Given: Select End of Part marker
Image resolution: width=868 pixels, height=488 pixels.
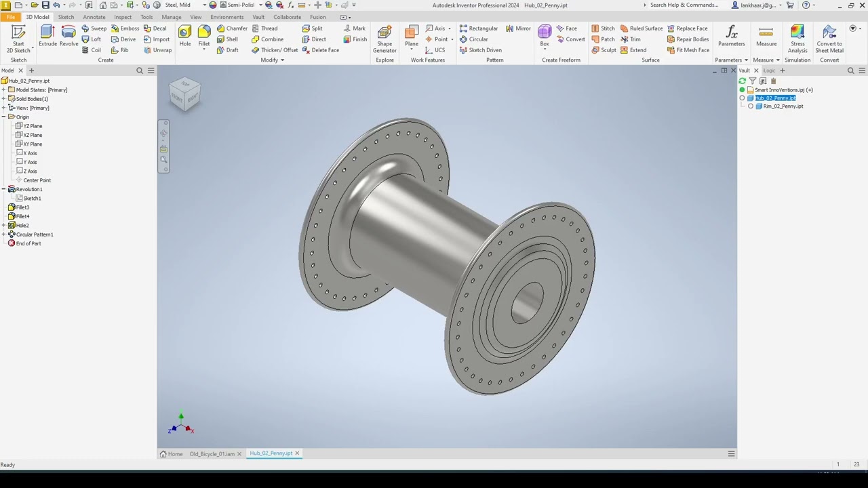Looking at the screenshot, I should tap(24, 243).
